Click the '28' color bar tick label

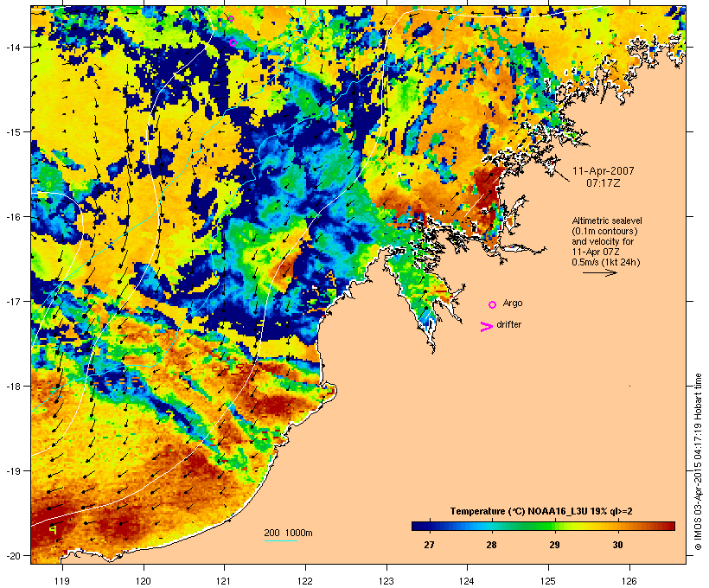coord(491,545)
